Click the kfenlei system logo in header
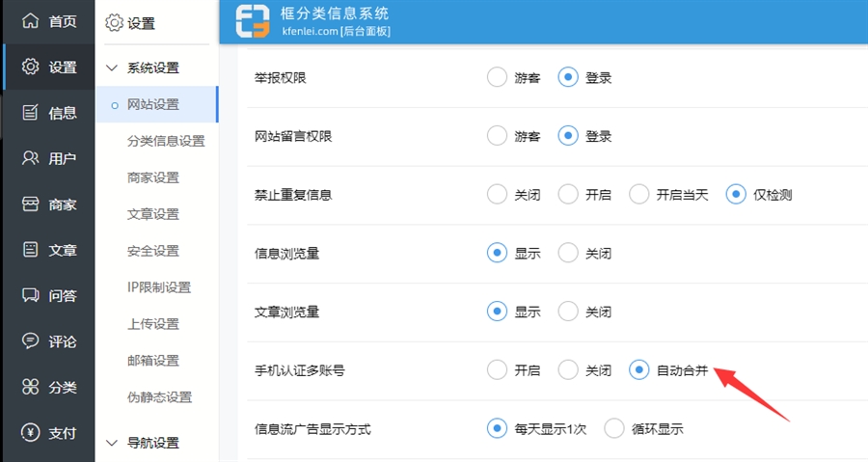The height and width of the screenshot is (462, 868). coord(255,22)
